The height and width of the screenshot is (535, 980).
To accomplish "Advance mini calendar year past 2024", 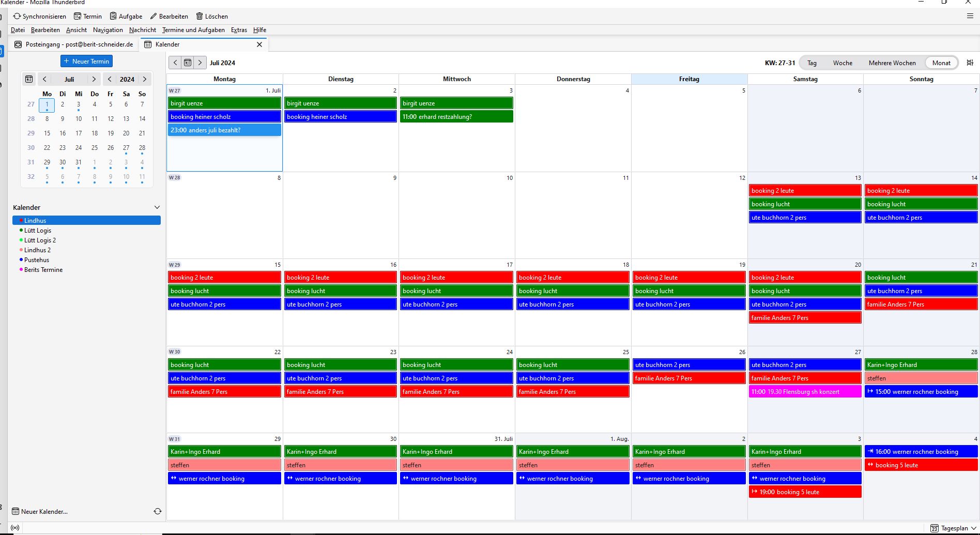I will click(x=145, y=79).
